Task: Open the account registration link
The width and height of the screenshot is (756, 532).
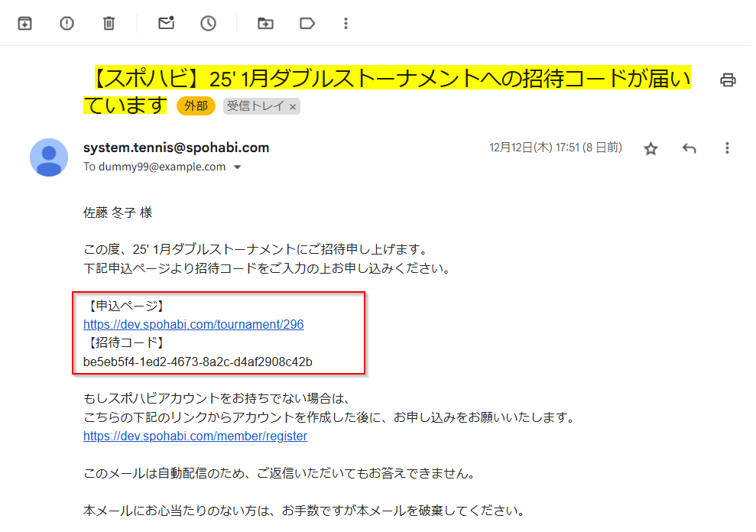Action: pos(194,436)
